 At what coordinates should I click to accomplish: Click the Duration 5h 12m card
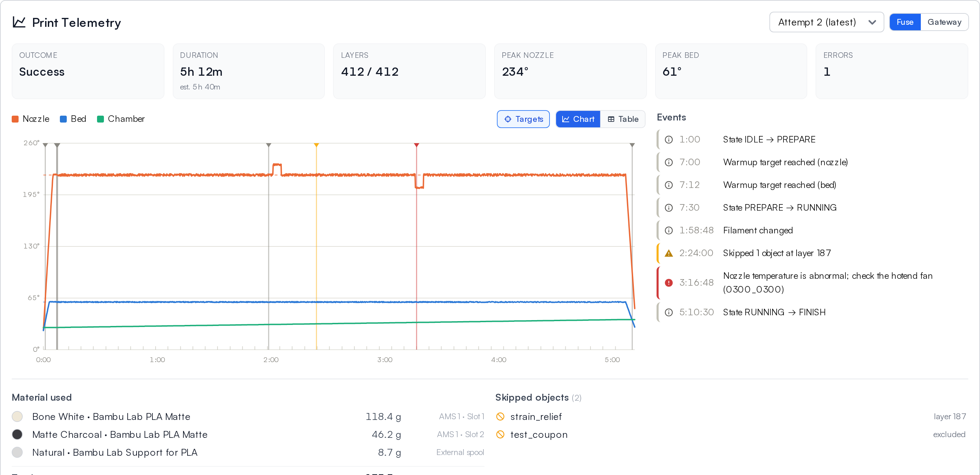[248, 71]
